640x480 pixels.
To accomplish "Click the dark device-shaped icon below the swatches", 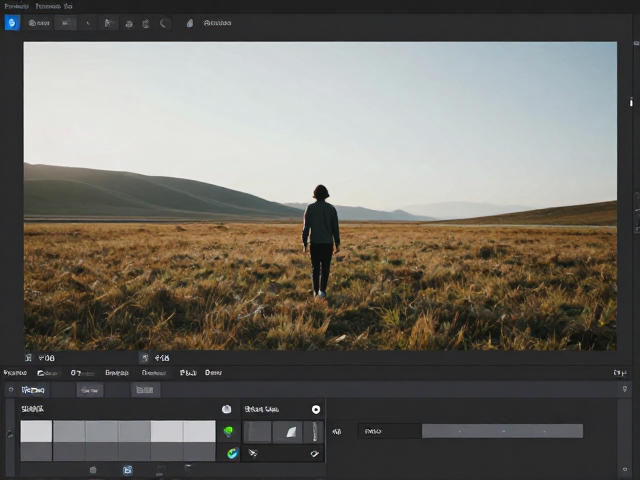I will pyautogui.click(x=160, y=470).
